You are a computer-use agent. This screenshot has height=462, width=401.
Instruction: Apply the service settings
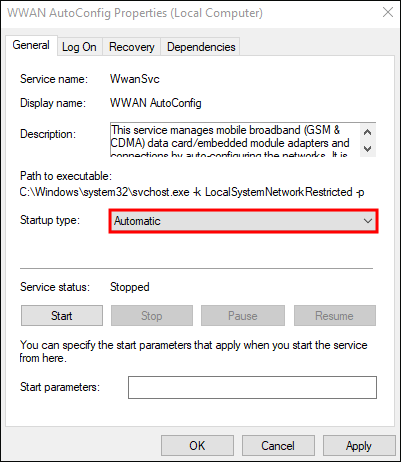click(x=359, y=446)
